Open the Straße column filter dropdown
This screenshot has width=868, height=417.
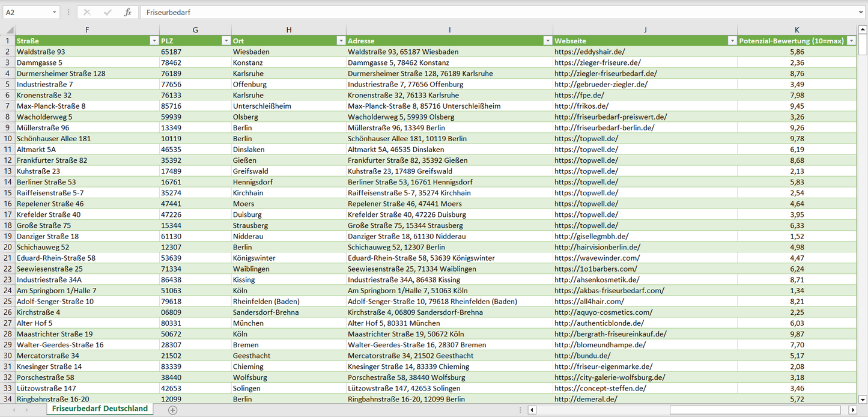tap(153, 41)
